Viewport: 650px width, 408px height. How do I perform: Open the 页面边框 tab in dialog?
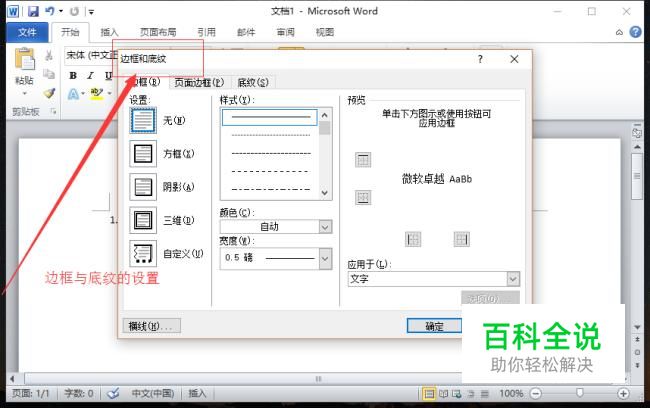[x=199, y=83]
